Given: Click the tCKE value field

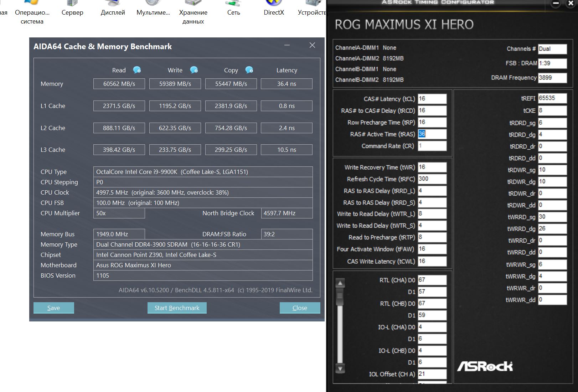Looking at the screenshot, I should (552, 110).
